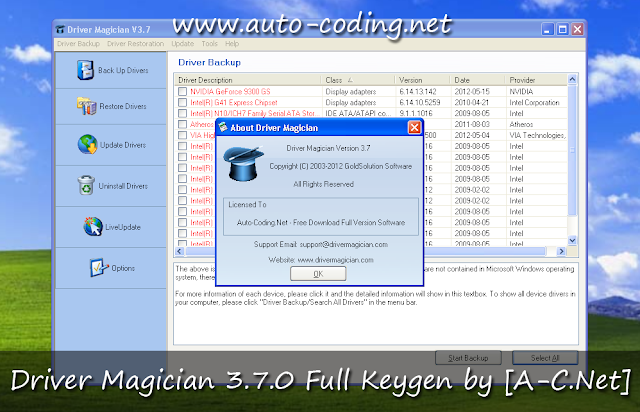Click the Select All button
Viewport: 640px width, 412px height.
[545, 358]
